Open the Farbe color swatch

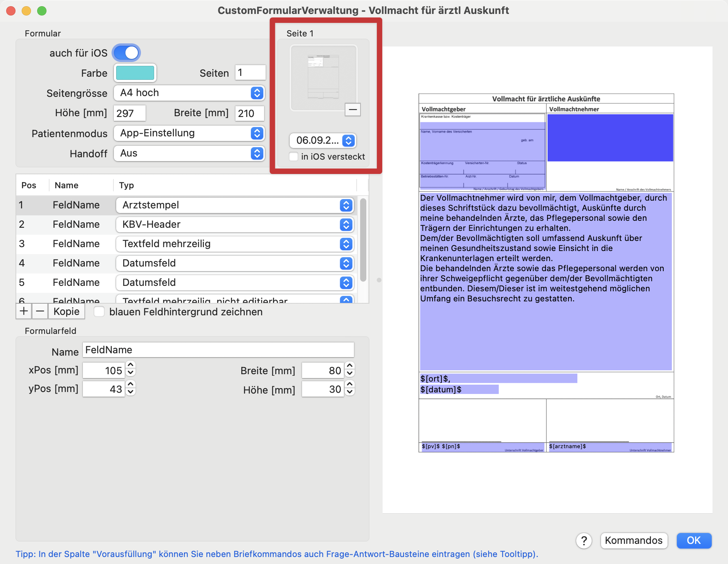[x=135, y=73]
